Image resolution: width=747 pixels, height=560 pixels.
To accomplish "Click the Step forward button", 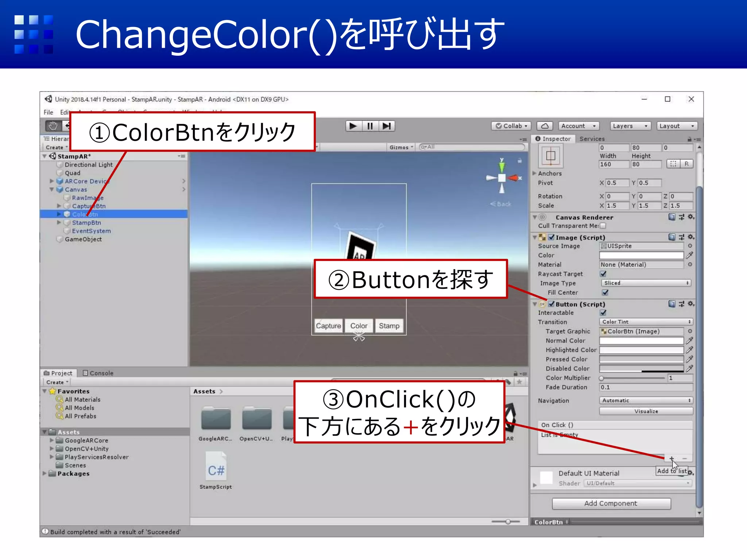I will pyautogui.click(x=387, y=126).
